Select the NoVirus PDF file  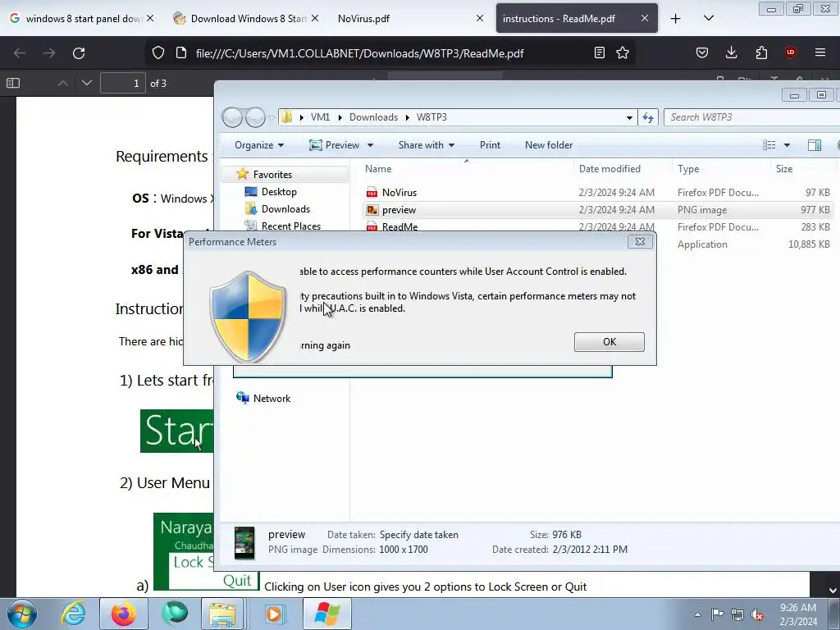pyautogui.click(x=599, y=192)
